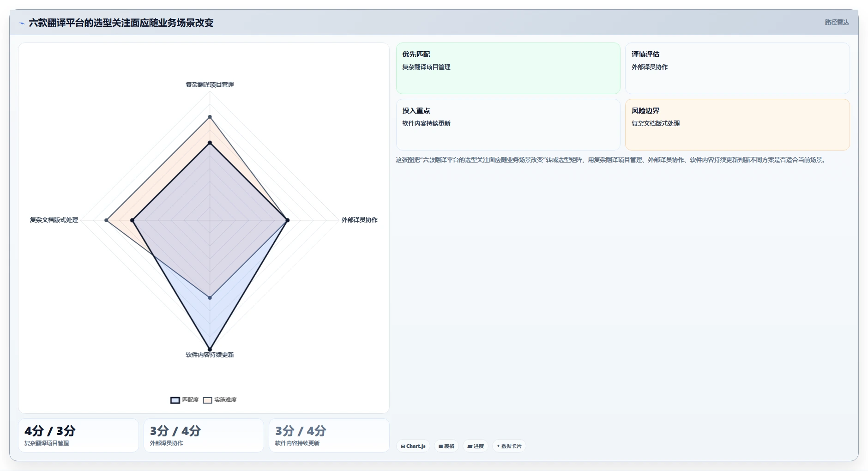Viewport: 868px width, 471px height.
Task: Click the page title 六款翻译平台的选型关注面应随业务场景改变
Action: pyautogui.click(x=121, y=23)
